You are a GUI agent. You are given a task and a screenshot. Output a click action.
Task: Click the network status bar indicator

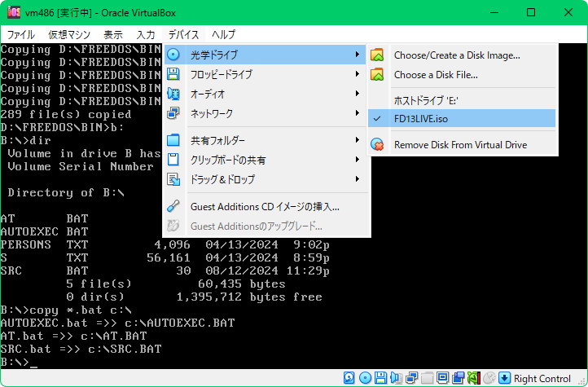point(412,378)
